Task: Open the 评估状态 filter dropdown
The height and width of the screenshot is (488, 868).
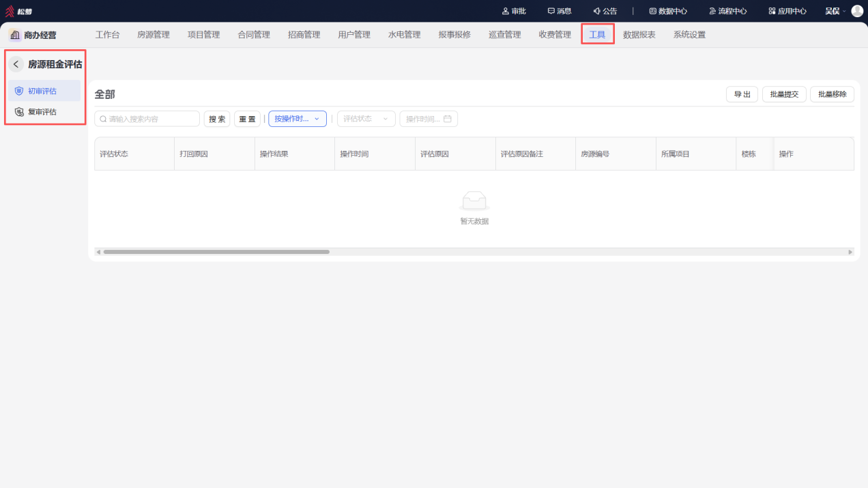Action: pos(366,119)
